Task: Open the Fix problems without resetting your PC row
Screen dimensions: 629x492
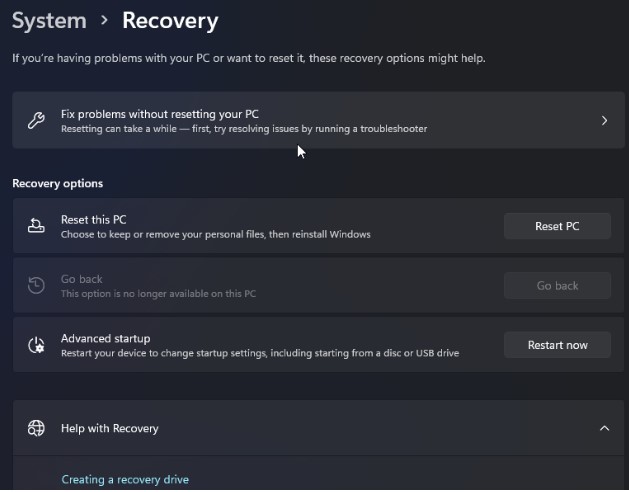Action: coord(300,121)
